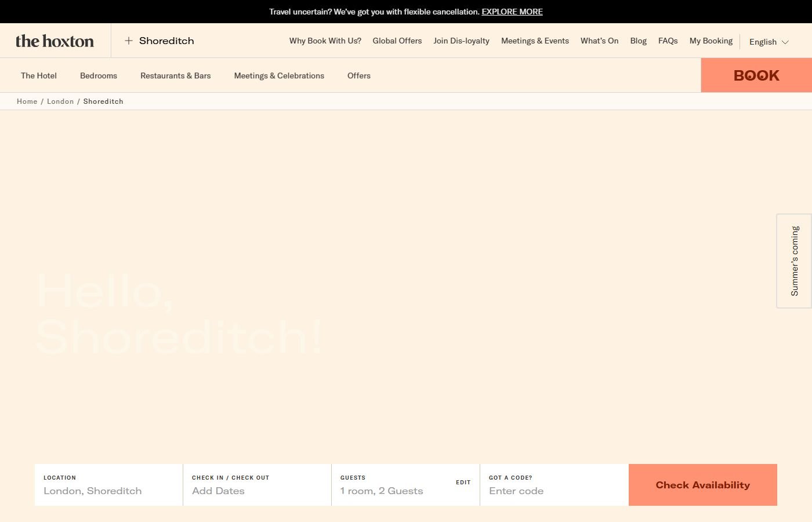Open My Booking
Viewport: 812px width, 522px height.
(x=711, y=41)
